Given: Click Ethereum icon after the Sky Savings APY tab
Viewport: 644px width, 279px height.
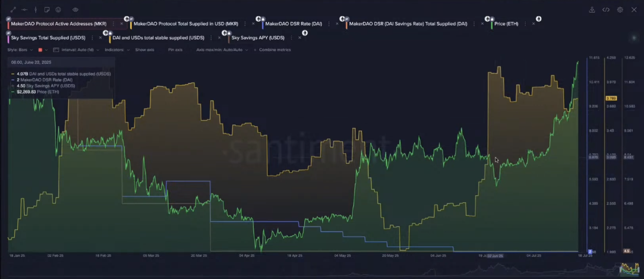Looking at the screenshot, I should pos(305,33).
